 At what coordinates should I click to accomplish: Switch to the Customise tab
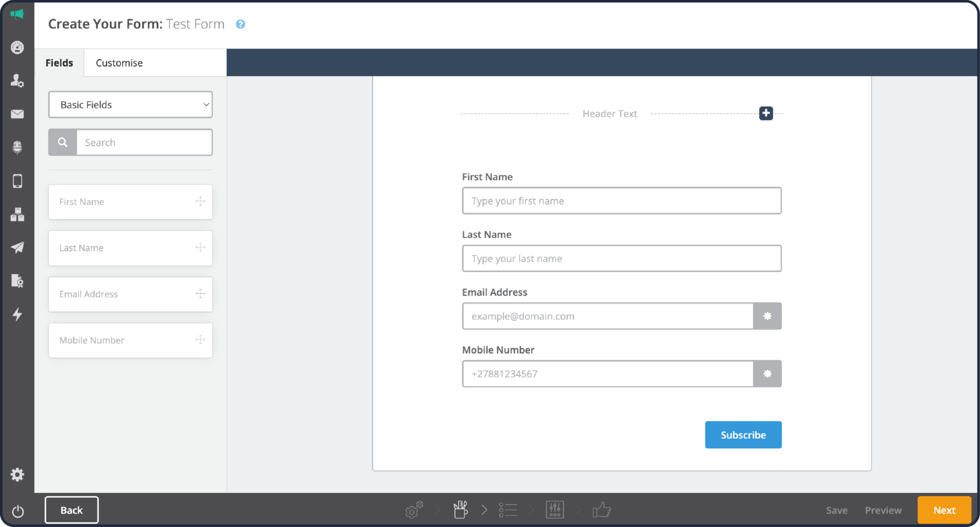[x=118, y=62]
